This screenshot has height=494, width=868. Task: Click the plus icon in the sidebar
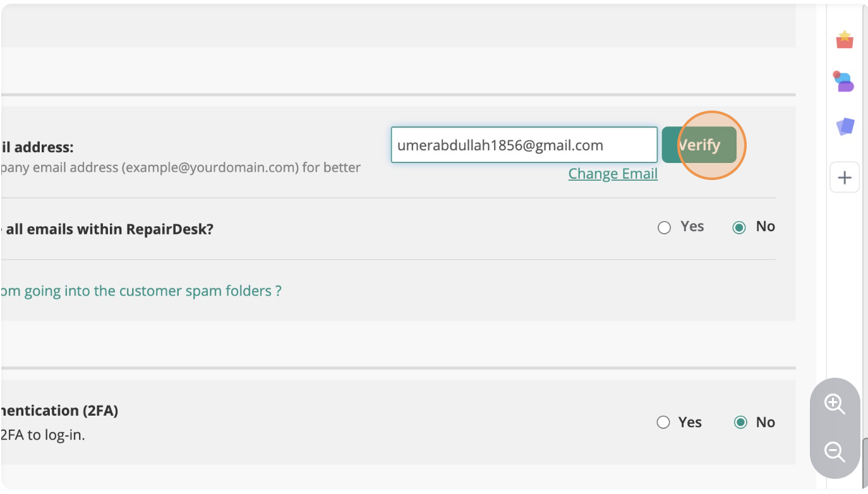coord(845,178)
